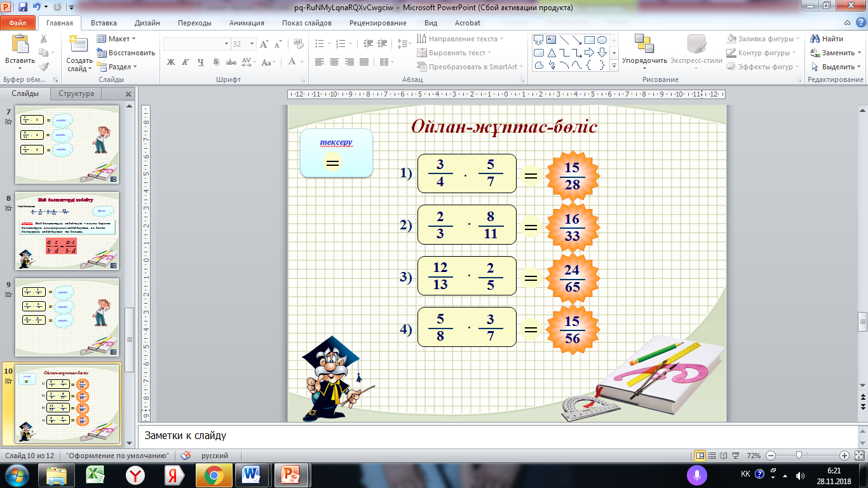Screen dimensions: 868x488
Task: Click the Cut scissors icon
Action: 43,39
